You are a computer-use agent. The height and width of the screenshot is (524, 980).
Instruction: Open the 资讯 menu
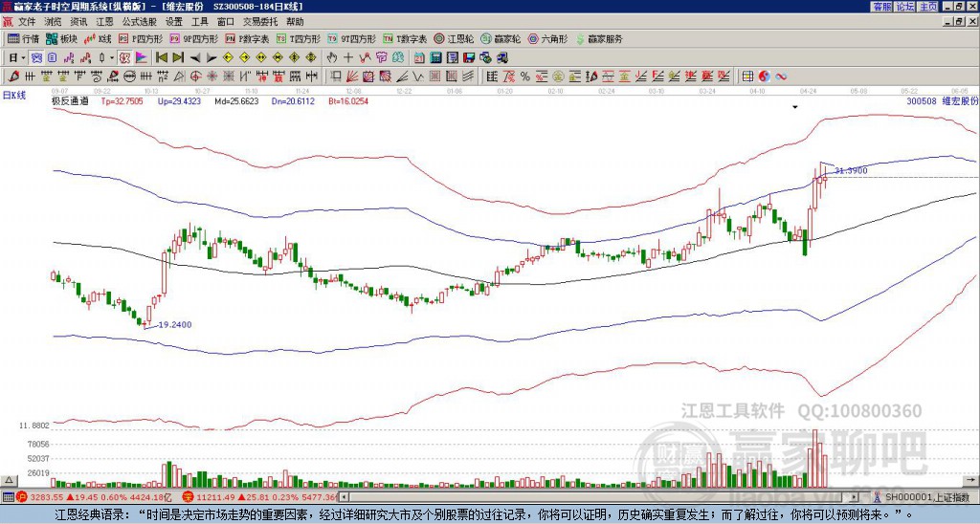tap(78, 22)
